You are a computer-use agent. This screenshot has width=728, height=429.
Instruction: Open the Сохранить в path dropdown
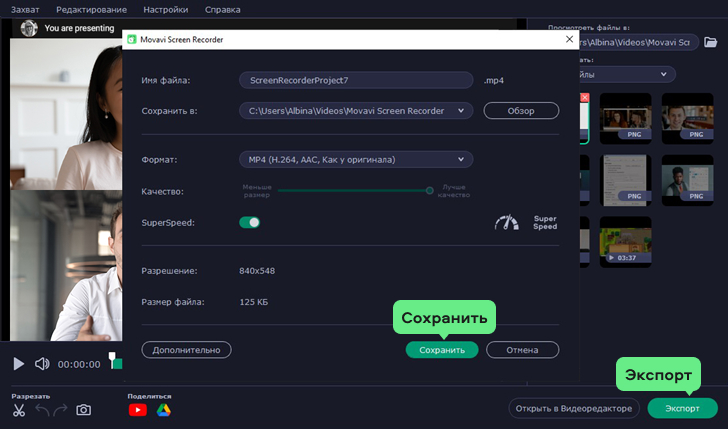(x=355, y=111)
